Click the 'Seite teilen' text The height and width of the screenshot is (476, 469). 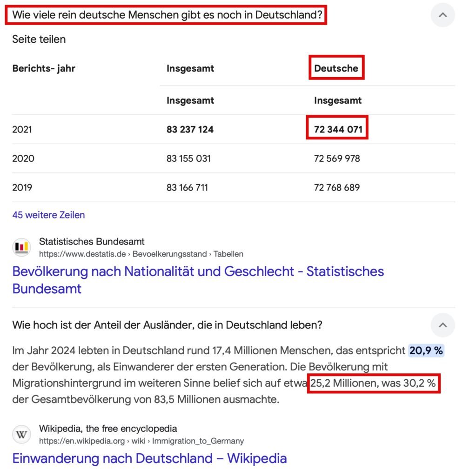click(x=39, y=40)
